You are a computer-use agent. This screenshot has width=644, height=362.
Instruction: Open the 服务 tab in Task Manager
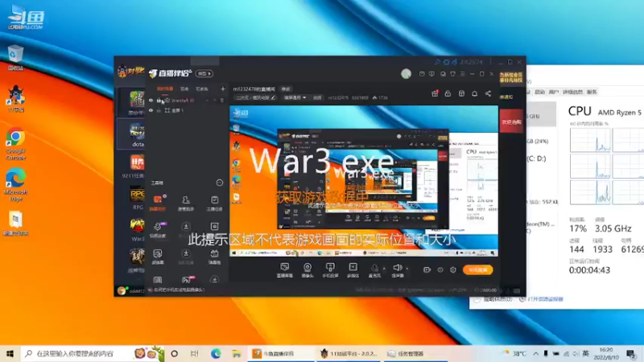(592, 92)
